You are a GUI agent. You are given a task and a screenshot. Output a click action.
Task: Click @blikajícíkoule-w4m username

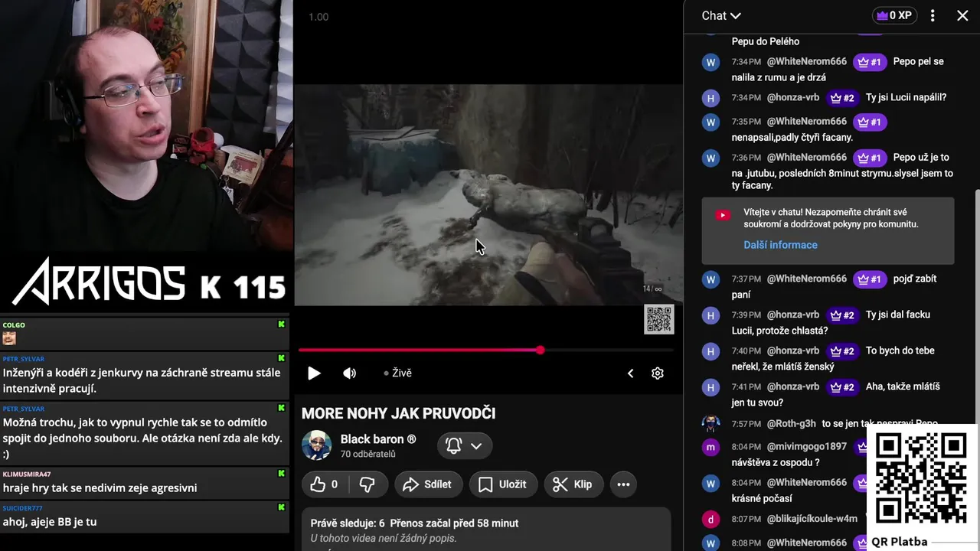(x=812, y=518)
